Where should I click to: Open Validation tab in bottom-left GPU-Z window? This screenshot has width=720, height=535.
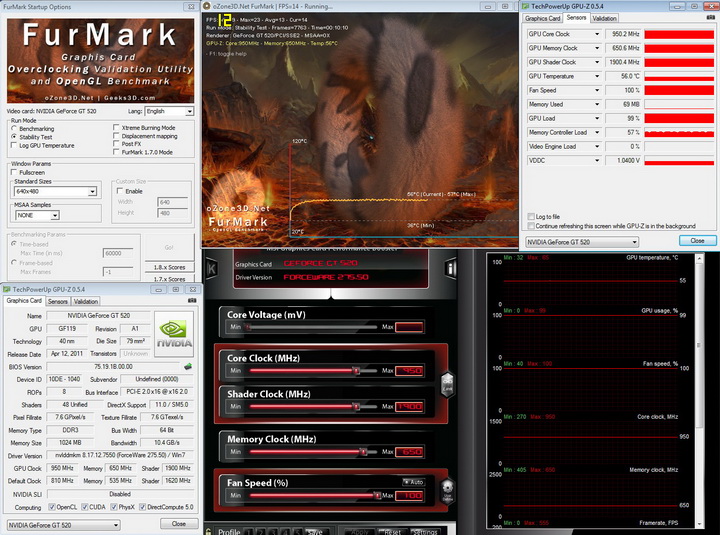86,301
